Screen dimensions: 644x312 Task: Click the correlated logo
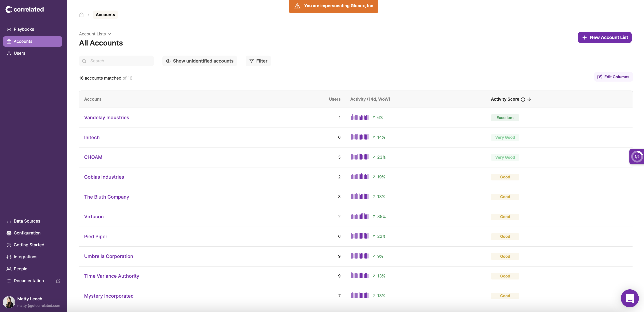[x=24, y=9]
